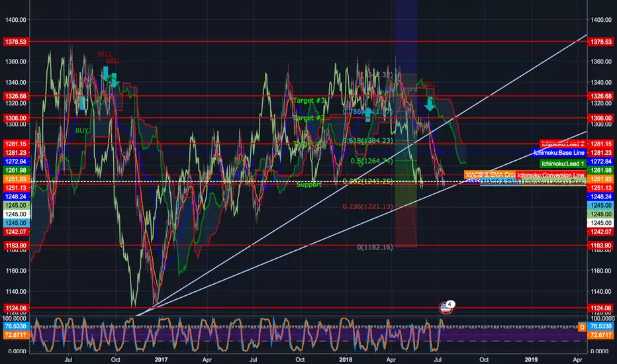Click the 1183.90 price label on the right axis
617x364 pixels.
(600, 246)
